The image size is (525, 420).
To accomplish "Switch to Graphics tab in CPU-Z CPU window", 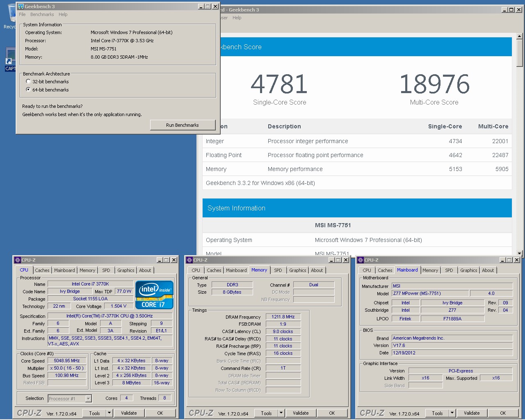I will pyautogui.click(x=126, y=270).
